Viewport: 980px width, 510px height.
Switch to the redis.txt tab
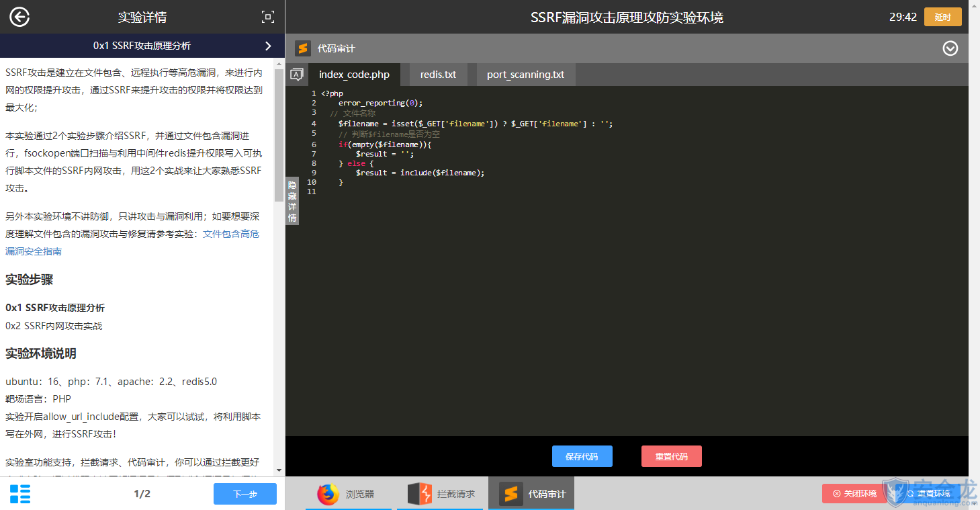[438, 75]
